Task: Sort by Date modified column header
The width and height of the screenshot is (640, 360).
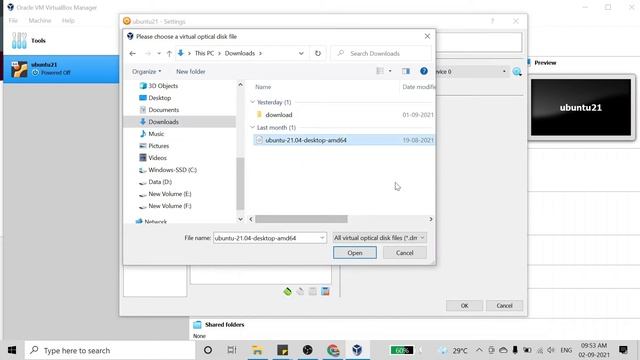Action: pyautogui.click(x=418, y=87)
